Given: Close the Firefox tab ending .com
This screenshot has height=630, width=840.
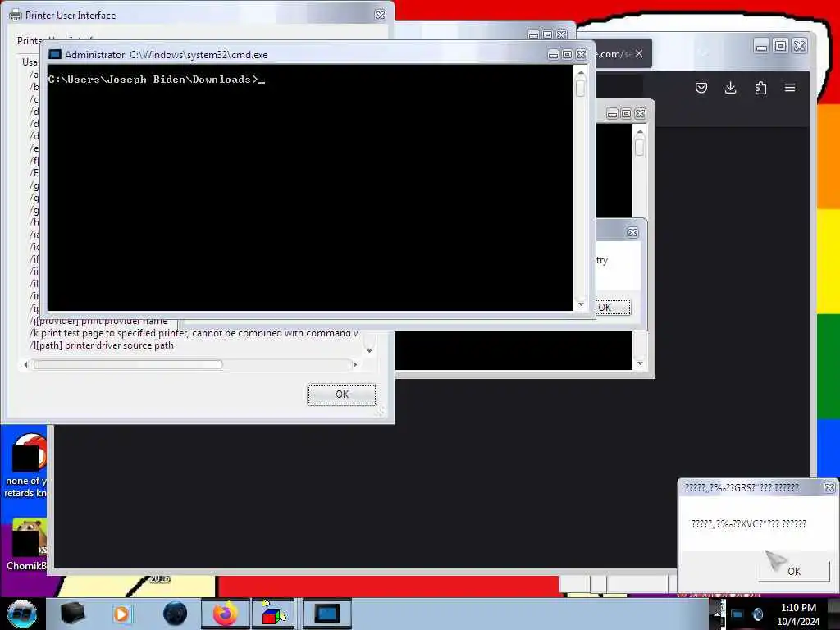Looking at the screenshot, I should (639, 53).
